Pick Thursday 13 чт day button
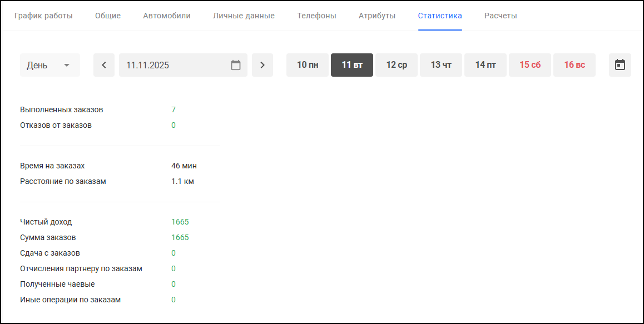644x324 pixels. 441,65
